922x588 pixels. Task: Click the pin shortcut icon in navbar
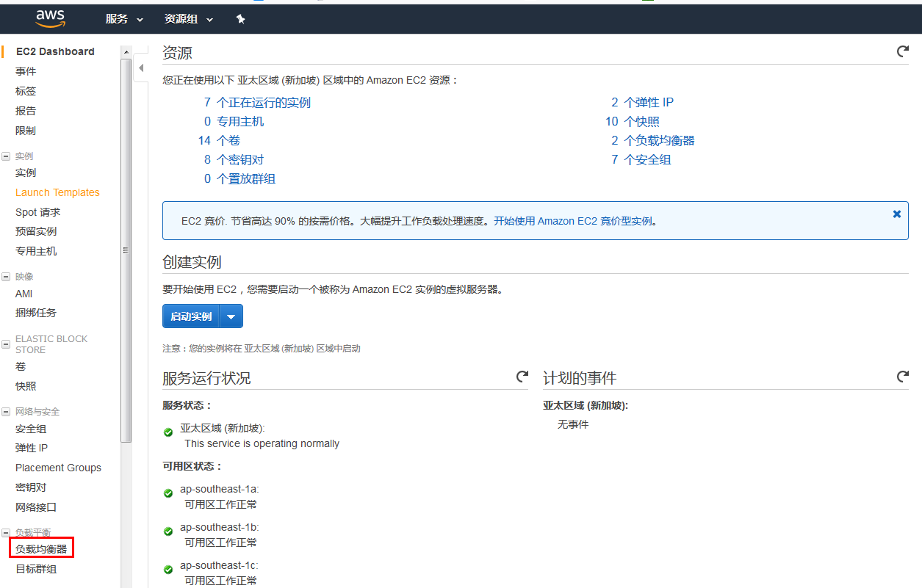pyautogui.click(x=240, y=19)
